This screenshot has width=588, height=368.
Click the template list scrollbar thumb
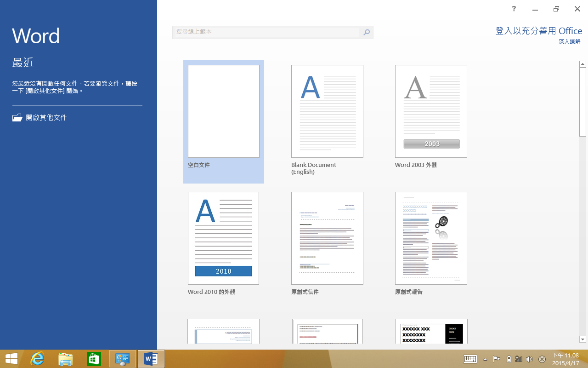583,102
